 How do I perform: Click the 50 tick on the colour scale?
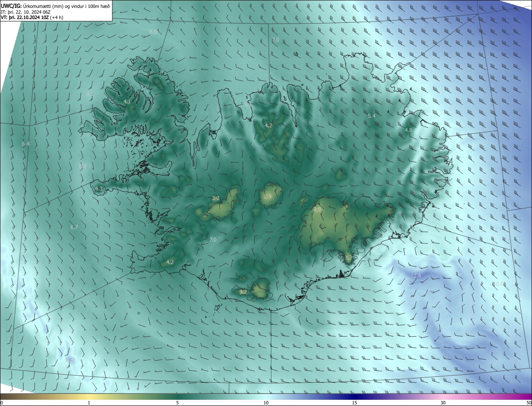click(529, 403)
